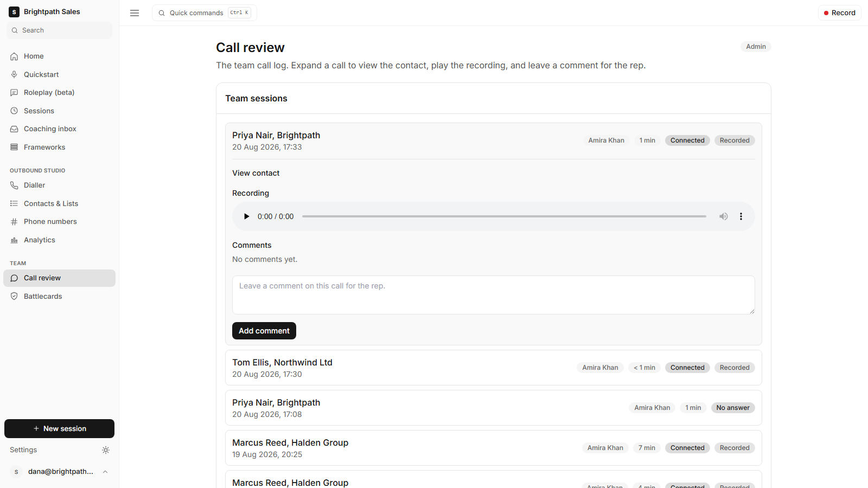This screenshot has width=868, height=488.
Task: Click the Battlecards shield icon
Action: (x=14, y=296)
